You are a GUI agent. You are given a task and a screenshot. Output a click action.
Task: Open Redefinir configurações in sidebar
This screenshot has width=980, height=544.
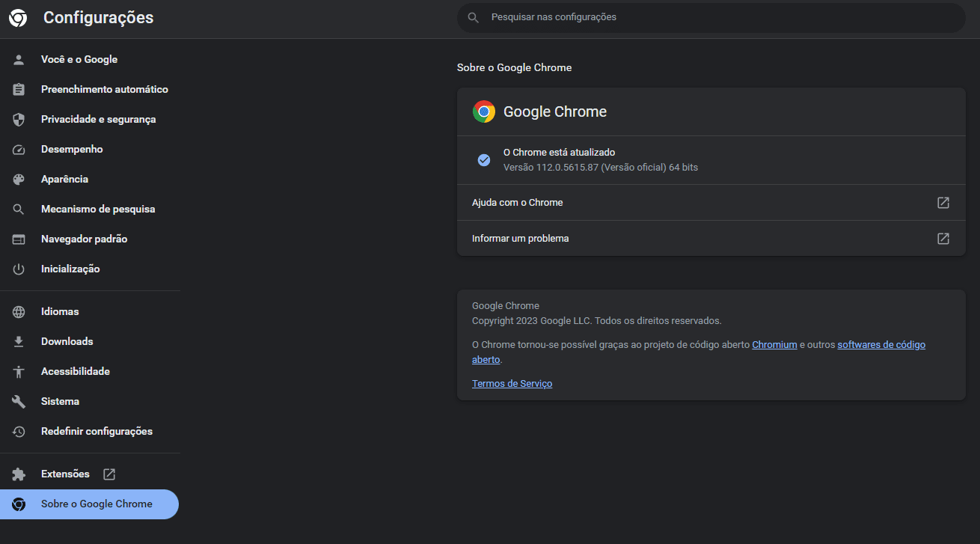(97, 432)
